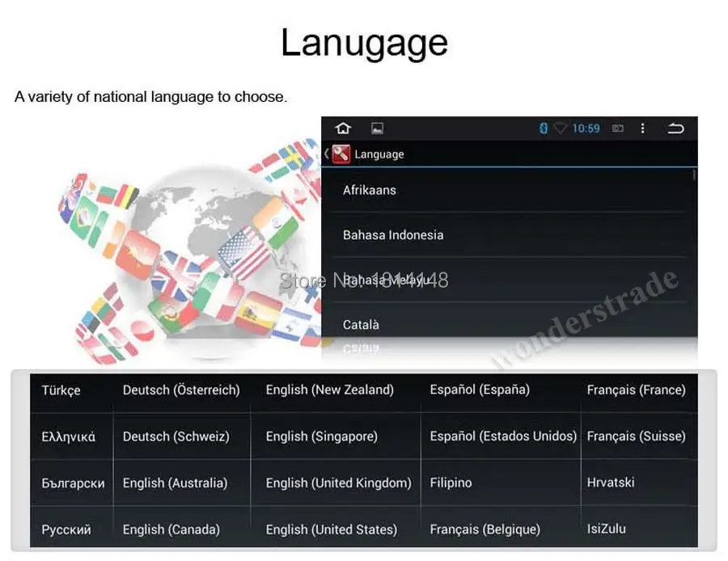Click the language list scrollbar
Viewport: 728px width, 561px height.
tap(694, 175)
